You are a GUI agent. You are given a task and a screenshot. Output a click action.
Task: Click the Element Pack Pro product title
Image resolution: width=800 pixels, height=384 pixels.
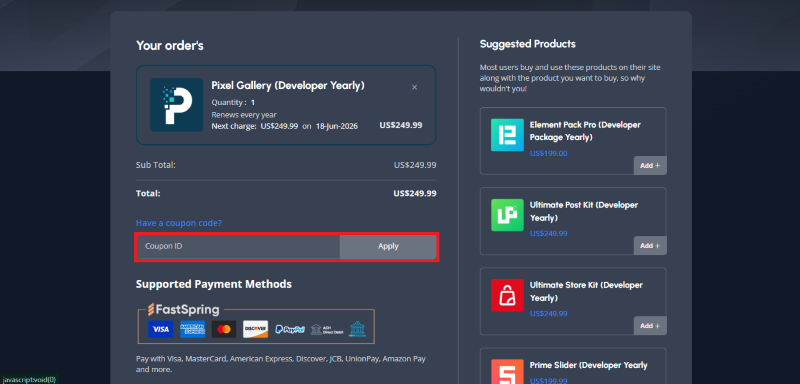pyautogui.click(x=585, y=131)
